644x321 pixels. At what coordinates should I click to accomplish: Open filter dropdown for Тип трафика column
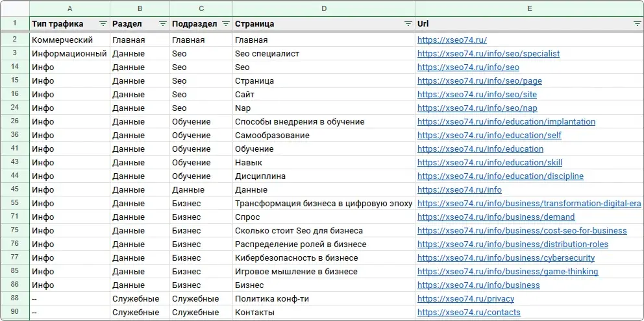pyautogui.click(x=103, y=24)
